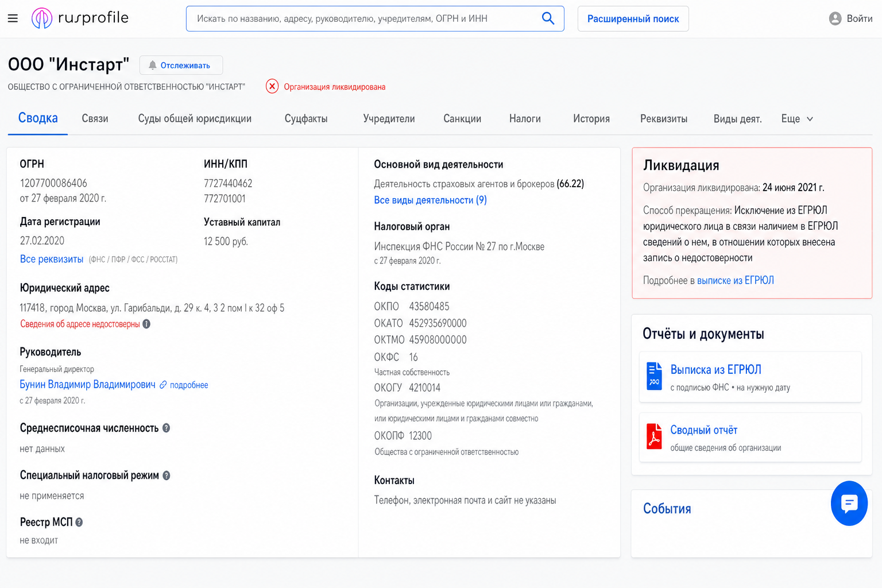Click the red liquidated status icon

(272, 86)
